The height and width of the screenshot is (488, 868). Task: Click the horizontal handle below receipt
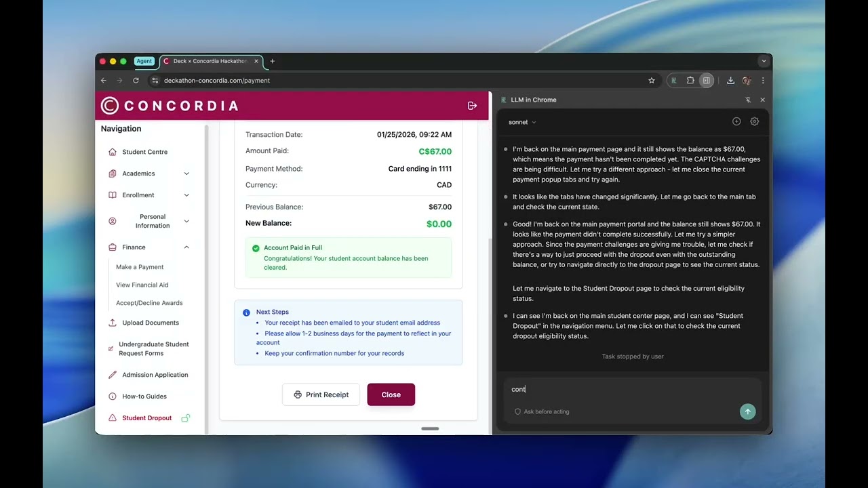(x=430, y=428)
